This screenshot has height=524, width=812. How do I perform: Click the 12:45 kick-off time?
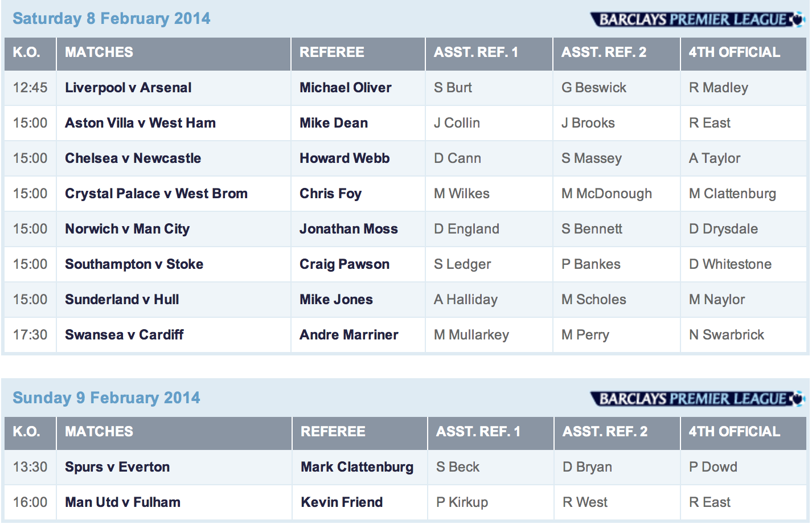30,88
